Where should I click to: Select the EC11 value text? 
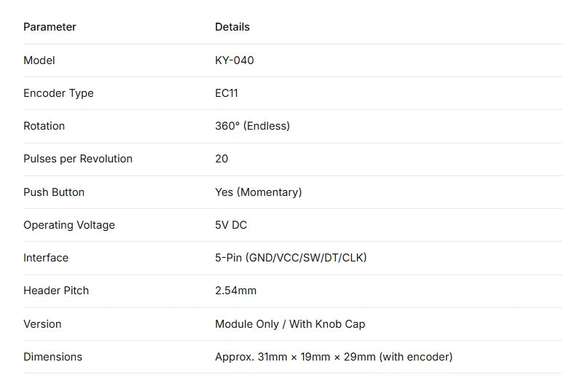point(227,93)
